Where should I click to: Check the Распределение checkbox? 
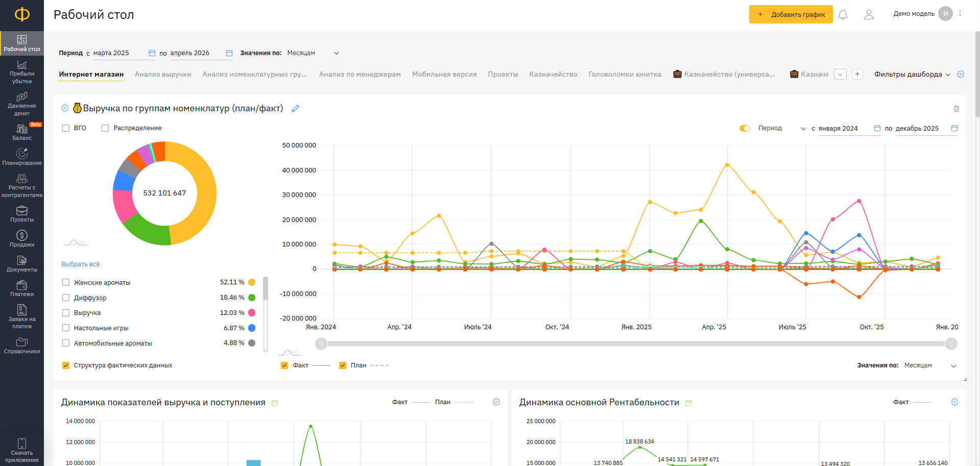105,128
